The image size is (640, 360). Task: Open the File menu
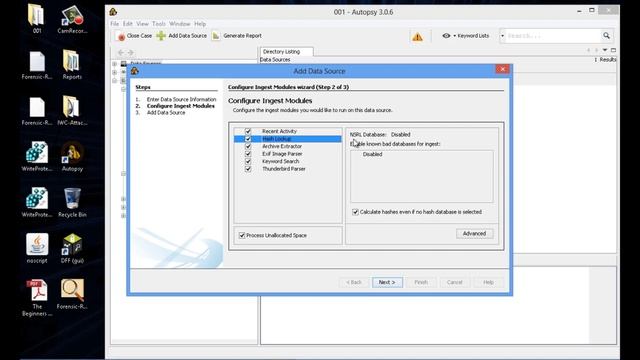pos(115,24)
